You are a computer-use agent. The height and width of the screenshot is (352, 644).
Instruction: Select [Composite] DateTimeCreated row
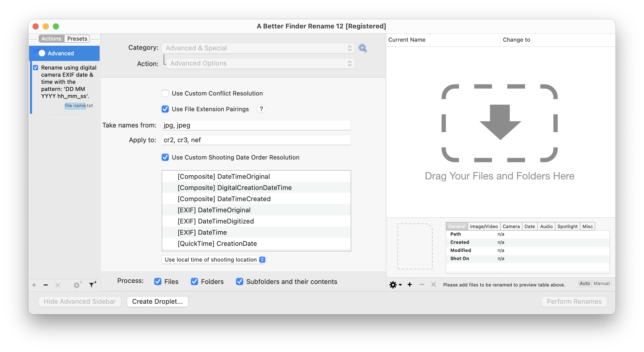[256, 199]
